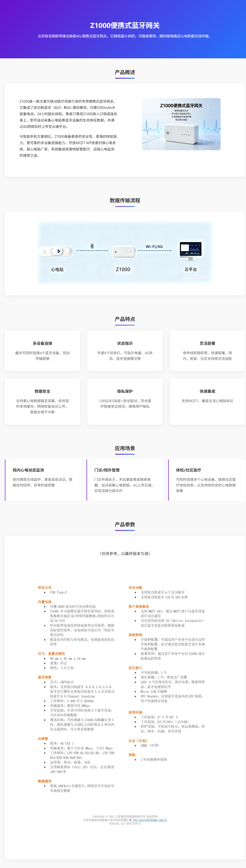Click the 产品参数 section heading
The height and width of the screenshot is (868, 246).
coord(125,524)
